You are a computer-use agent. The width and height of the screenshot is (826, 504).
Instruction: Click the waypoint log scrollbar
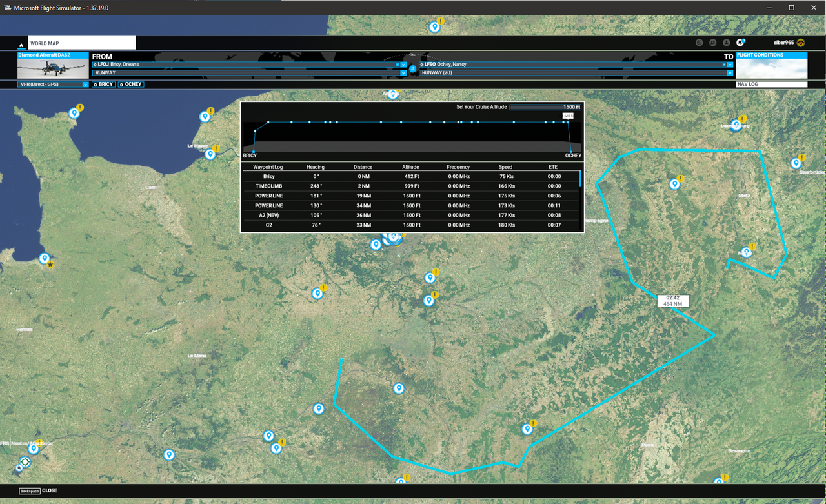tap(580, 179)
